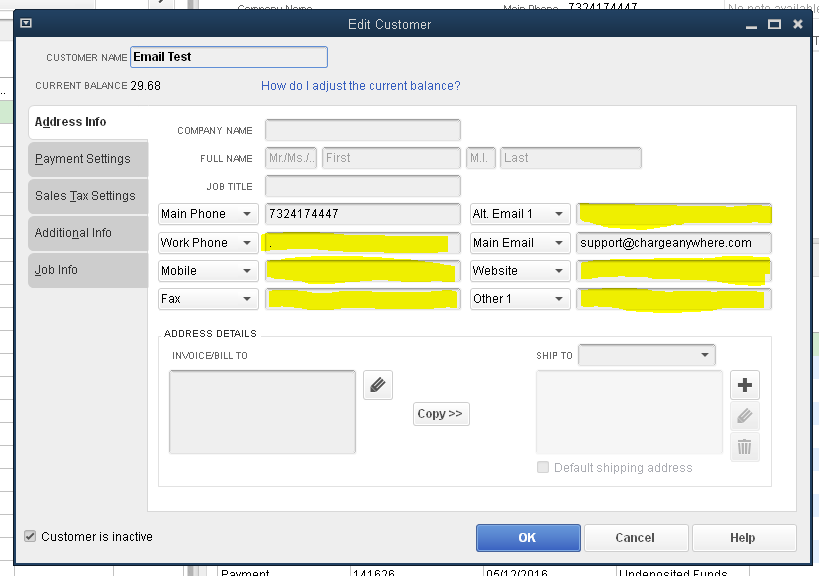Add a new ship-to address with plus icon
Image resolution: width=819 pixels, height=576 pixels.
coord(744,385)
